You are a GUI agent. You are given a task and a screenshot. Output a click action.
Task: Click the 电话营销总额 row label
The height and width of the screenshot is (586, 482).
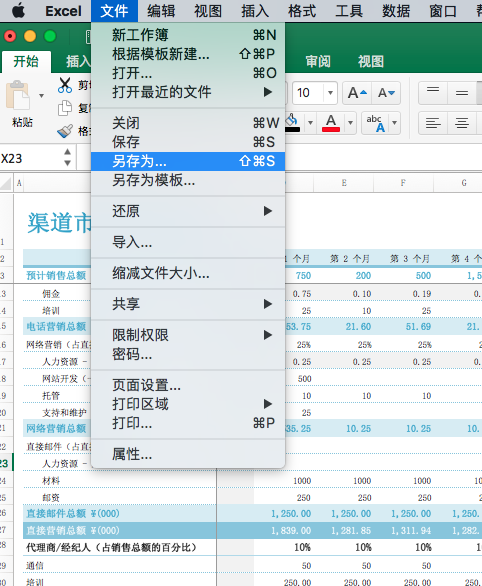click(x=56, y=327)
